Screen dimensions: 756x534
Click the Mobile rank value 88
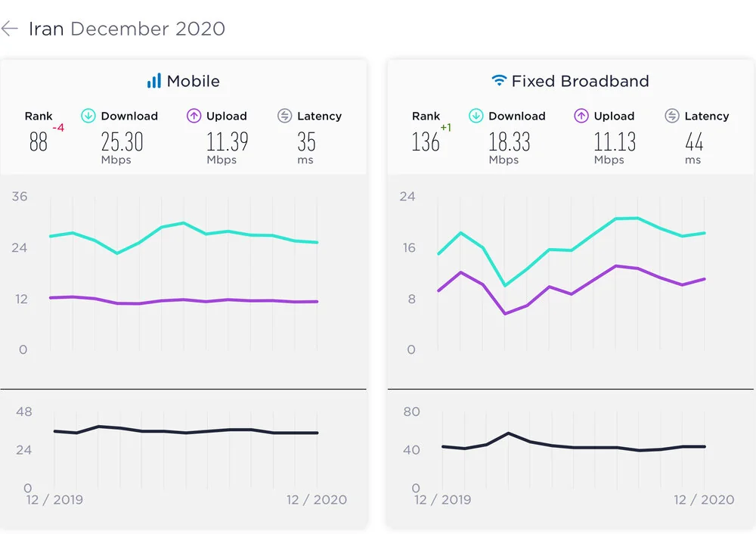point(39,141)
